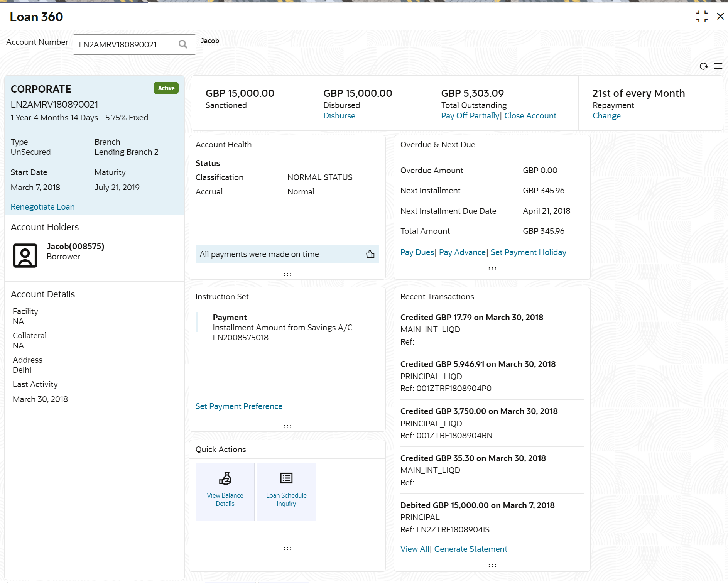This screenshot has width=728, height=583.
Task: Click the green Active status badge
Action: (166, 88)
